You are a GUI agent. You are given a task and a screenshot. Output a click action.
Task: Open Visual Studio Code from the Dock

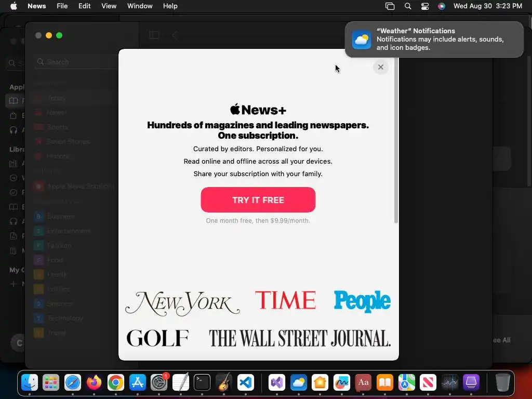[246, 383]
